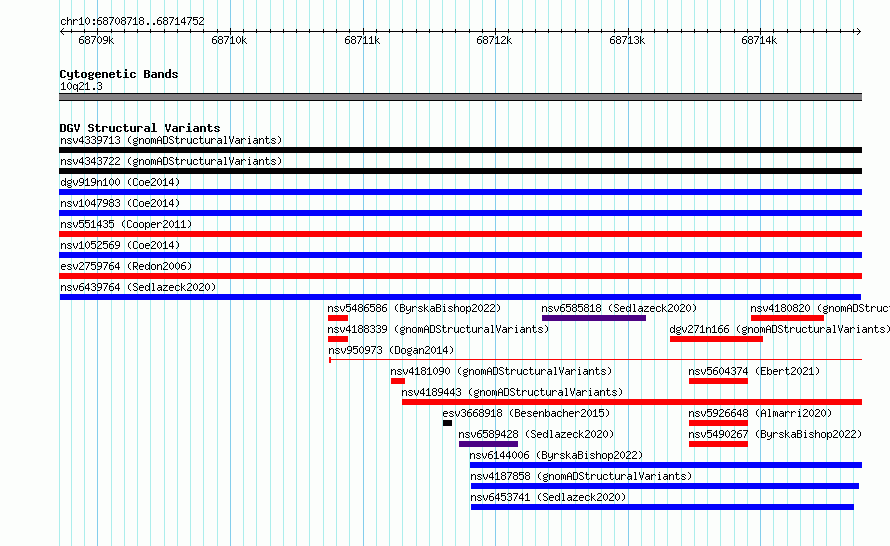
Task: Click the DGV Structural Variants track title
Action: tap(140, 128)
